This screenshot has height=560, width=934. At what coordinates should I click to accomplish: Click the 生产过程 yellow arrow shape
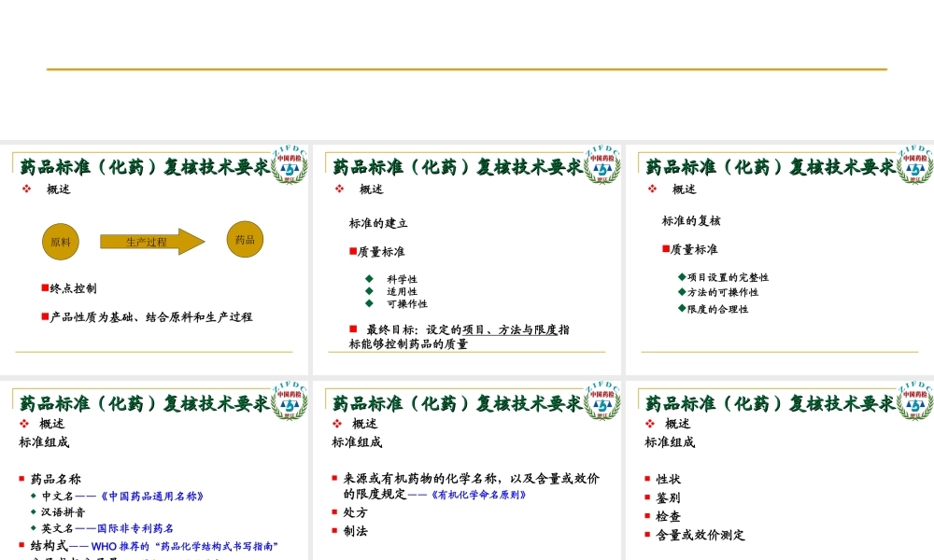pos(148,241)
